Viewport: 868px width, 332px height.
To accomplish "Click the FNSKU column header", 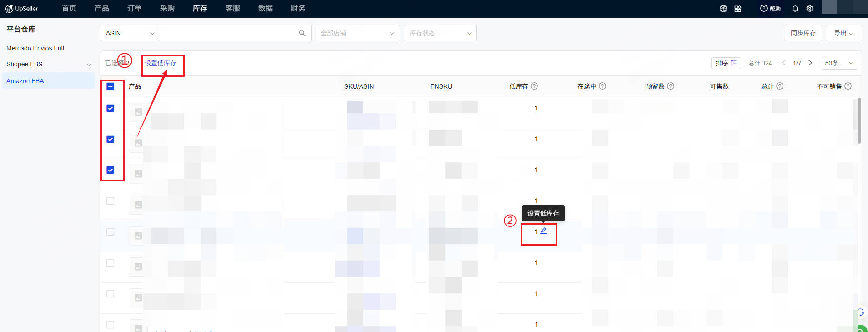I will pos(441,86).
